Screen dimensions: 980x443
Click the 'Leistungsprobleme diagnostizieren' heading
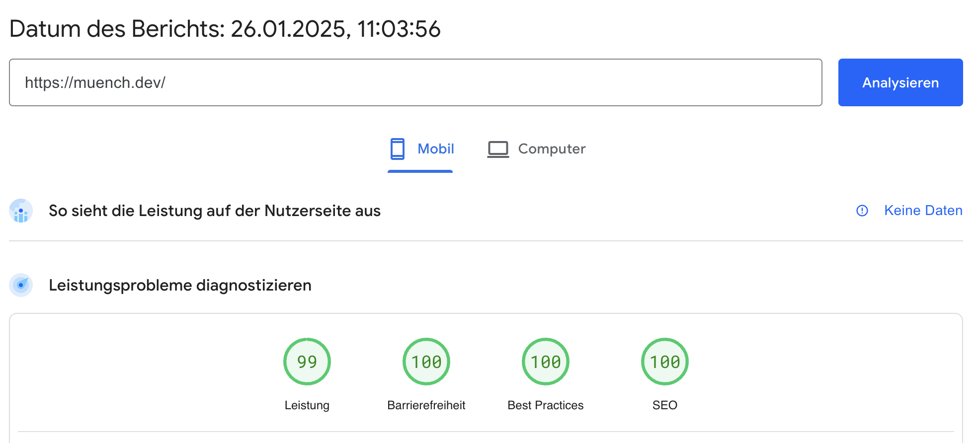point(180,285)
